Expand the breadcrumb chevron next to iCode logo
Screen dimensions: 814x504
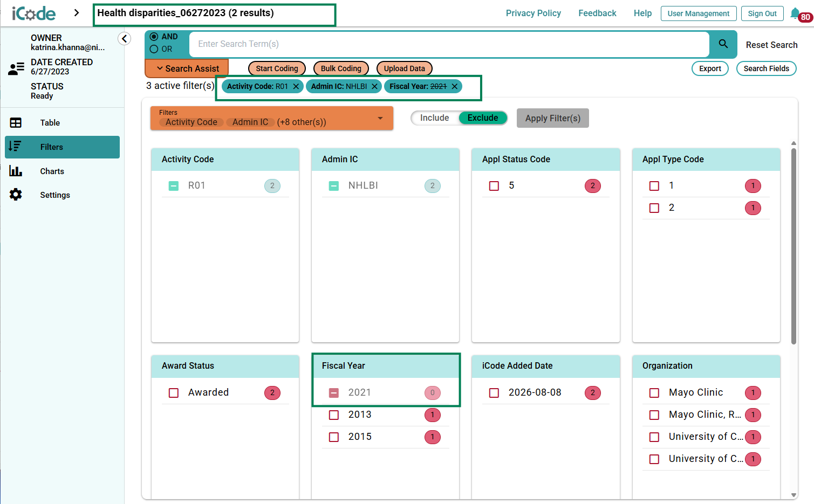(77, 13)
